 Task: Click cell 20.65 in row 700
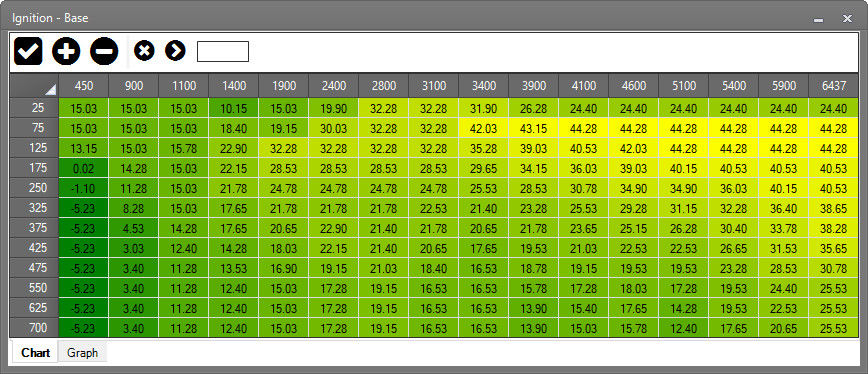(x=783, y=328)
